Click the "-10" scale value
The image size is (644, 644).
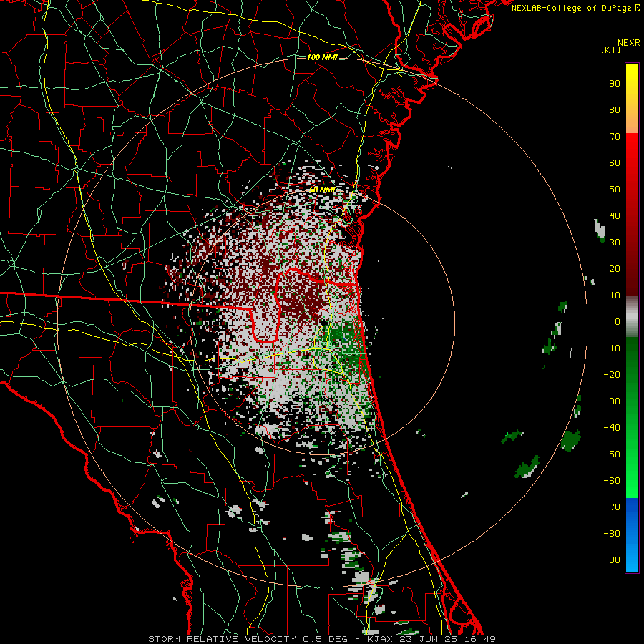pos(612,348)
